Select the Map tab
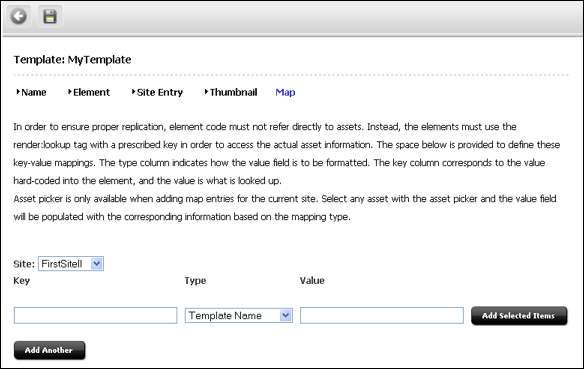 coord(285,92)
